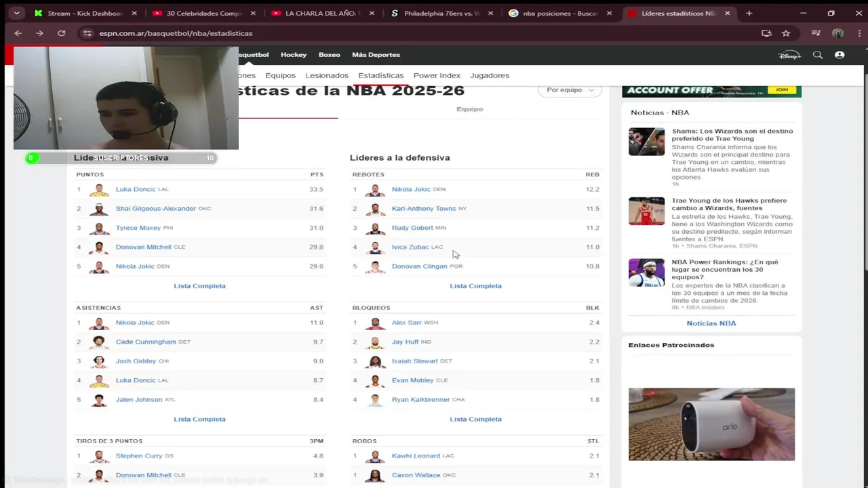Open Más Deportes menu
Screen dimensions: 868x488
(x=376, y=55)
